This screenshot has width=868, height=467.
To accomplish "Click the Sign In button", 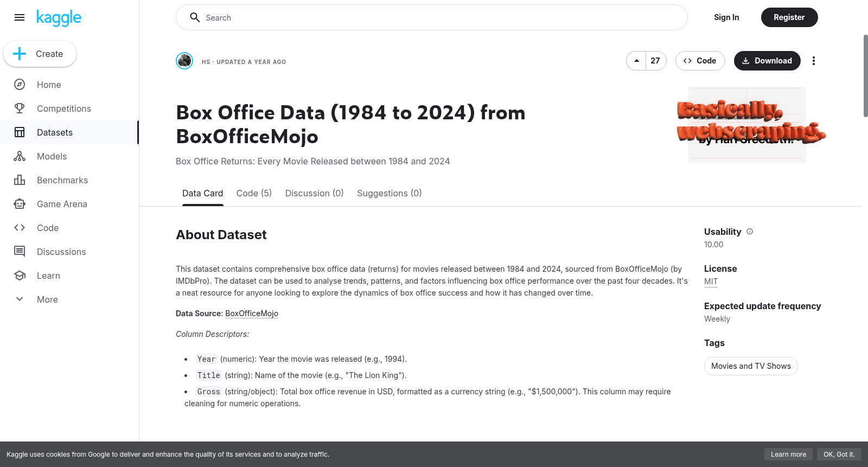I will pyautogui.click(x=726, y=17).
